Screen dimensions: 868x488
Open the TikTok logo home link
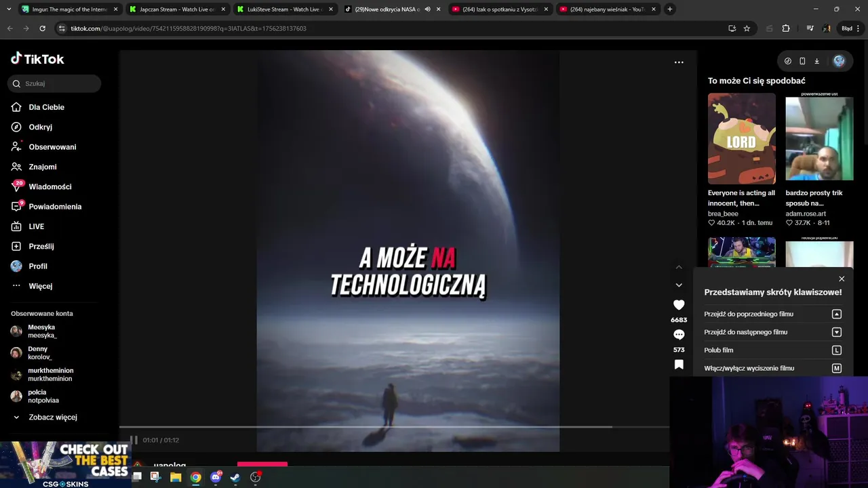tap(37, 59)
